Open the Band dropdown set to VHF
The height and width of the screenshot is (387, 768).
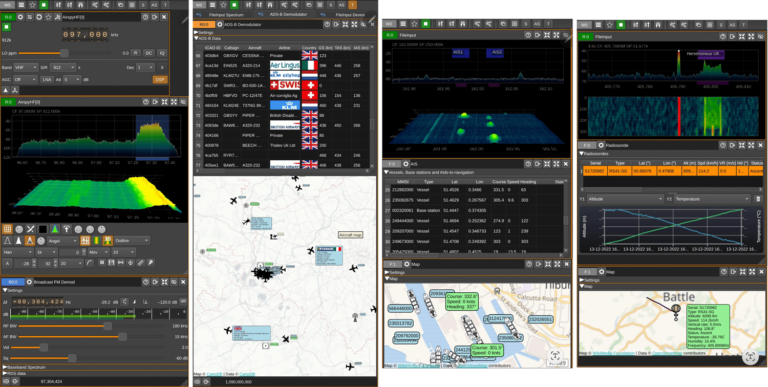click(x=26, y=68)
